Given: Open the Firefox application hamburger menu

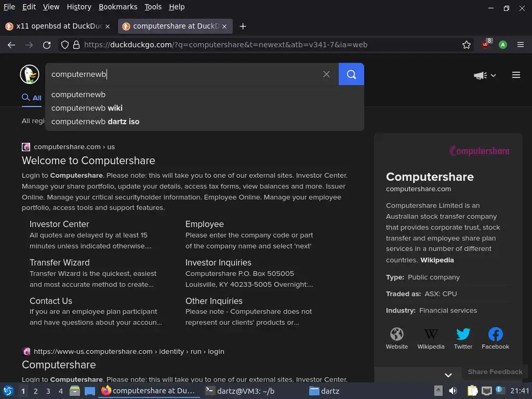Looking at the screenshot, I should click(521, 45).
